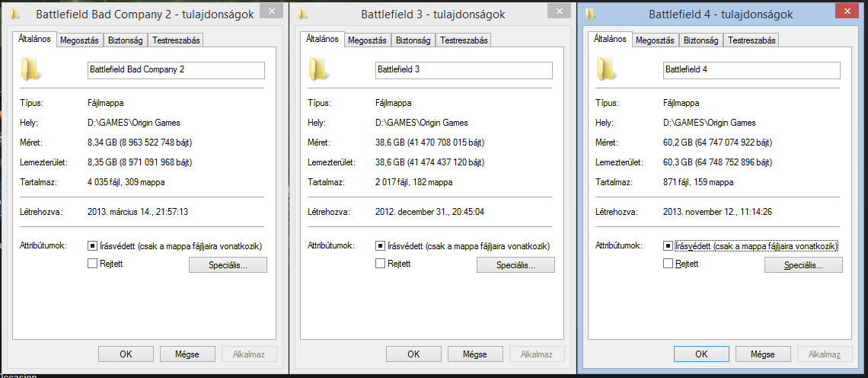The width and height of the screenshot is (868, 378).
Task: Toggle Rejtett checkbox in Battlefield 4 window
Action: [668, 264]
